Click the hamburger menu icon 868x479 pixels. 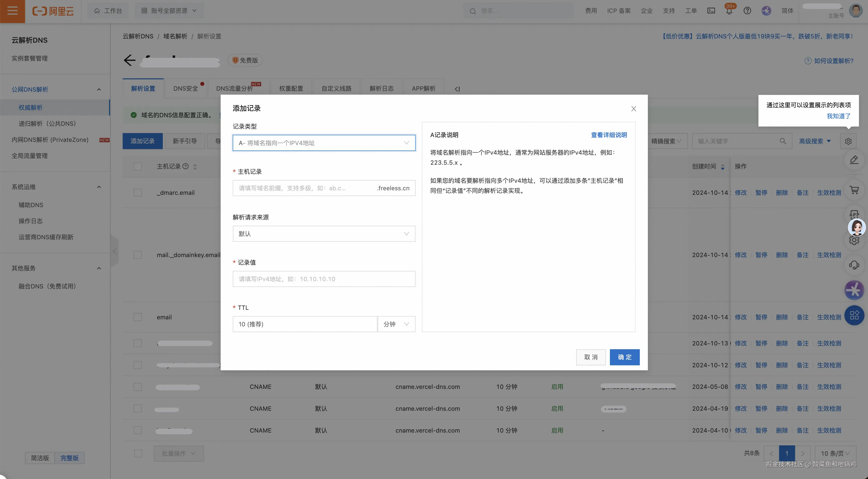[x=13, y=11]
